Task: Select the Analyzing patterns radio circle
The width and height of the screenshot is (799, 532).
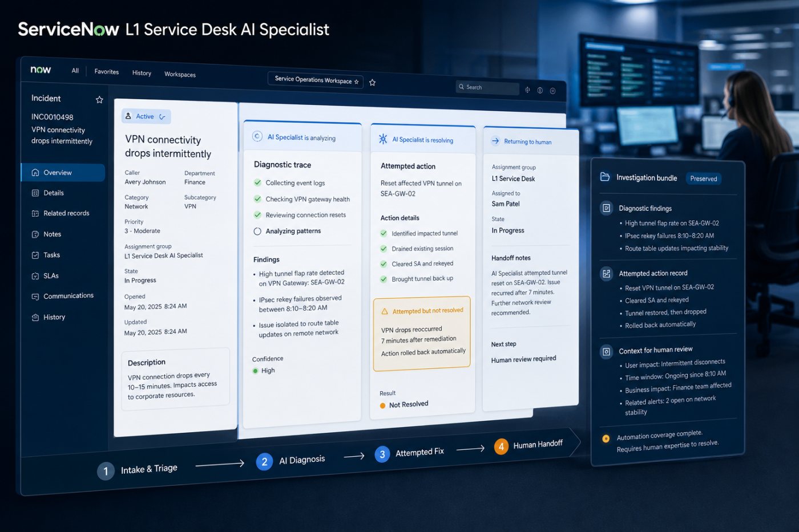Action: pos(257,231)
